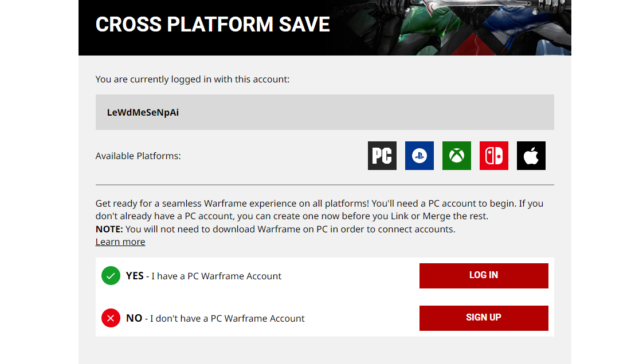Screen dimensions: 639x364
Task: Click the Available Platforms label
Action: [138, 156]
